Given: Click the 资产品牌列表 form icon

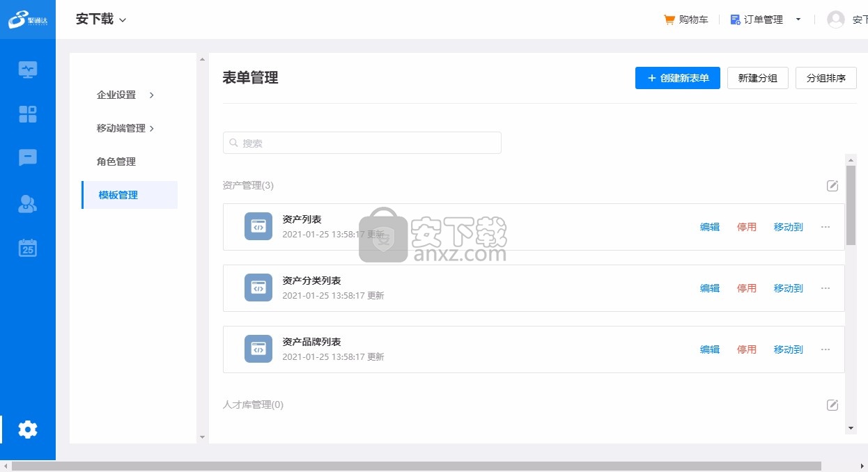Looking at the screenshot, I should coord(258,349).
